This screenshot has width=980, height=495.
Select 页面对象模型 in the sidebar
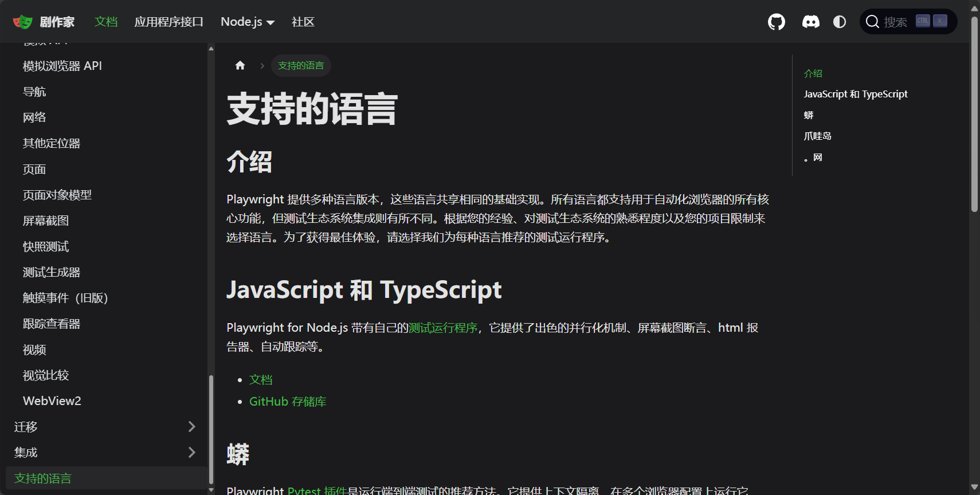[x=57, y=195]
